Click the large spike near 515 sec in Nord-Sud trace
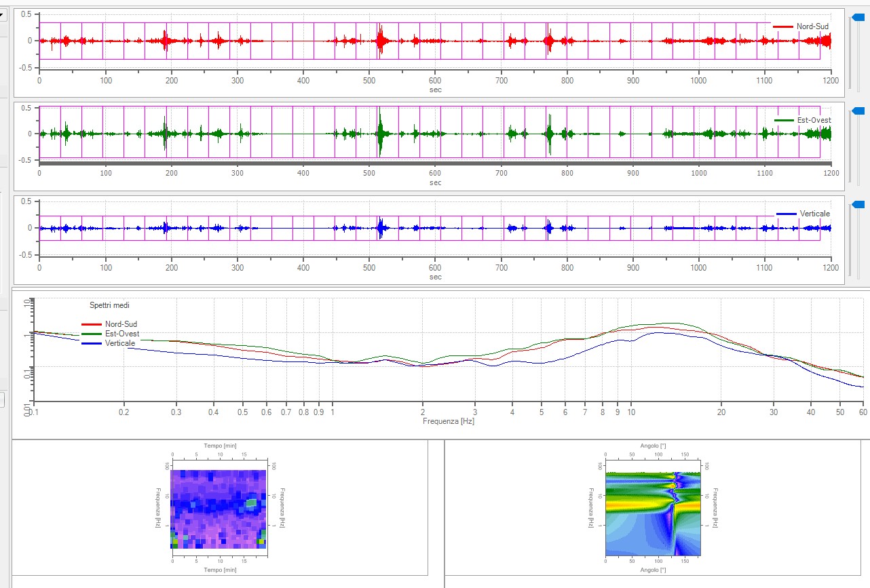This screenshot has height=588, width=870. [381, 41]
